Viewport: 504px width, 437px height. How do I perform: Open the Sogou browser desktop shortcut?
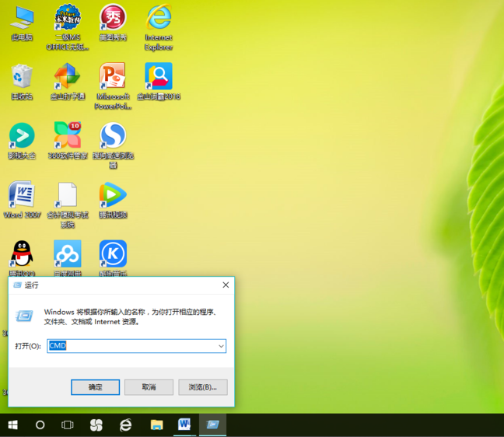point(113,136)
